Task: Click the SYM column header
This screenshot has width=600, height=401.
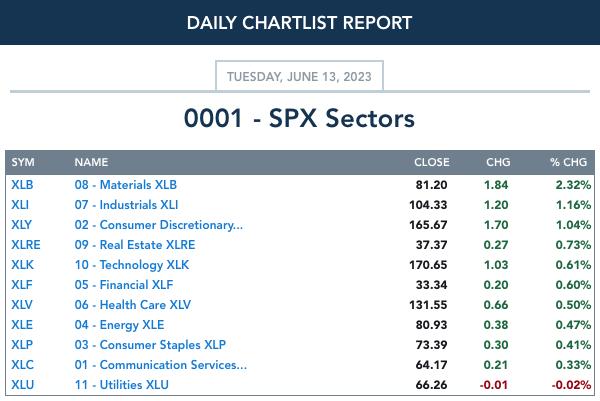Action: (23, 162)
